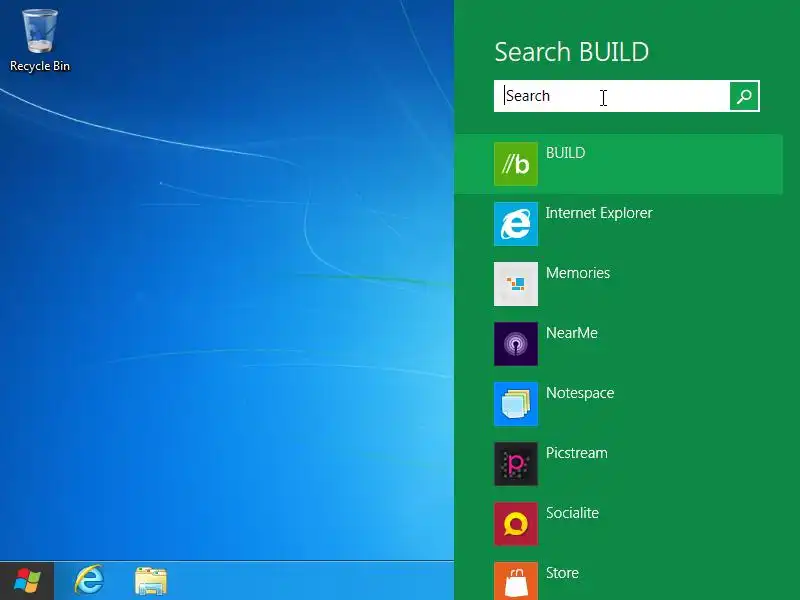Click the Store label text
Screen dimensions: 800x600
(x=562, y=573)
